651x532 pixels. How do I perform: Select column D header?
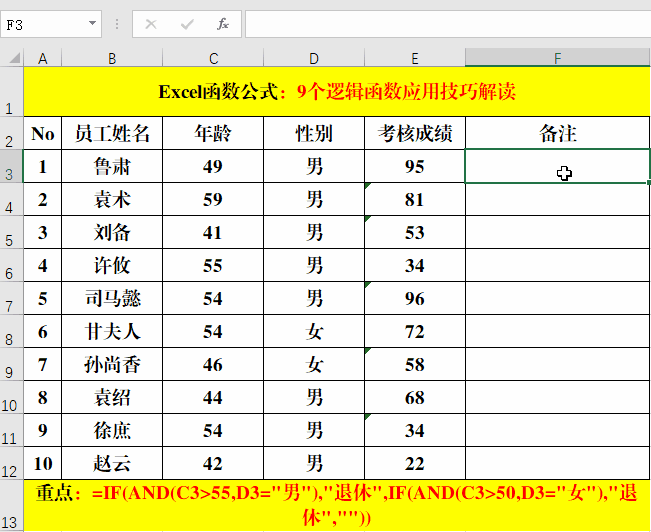[x=314, y=58]
